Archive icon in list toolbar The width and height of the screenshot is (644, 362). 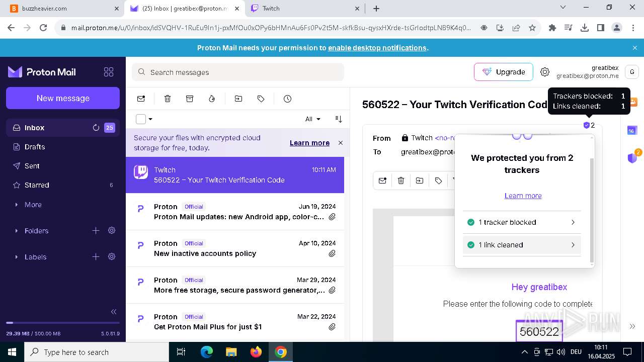[190, 99]
